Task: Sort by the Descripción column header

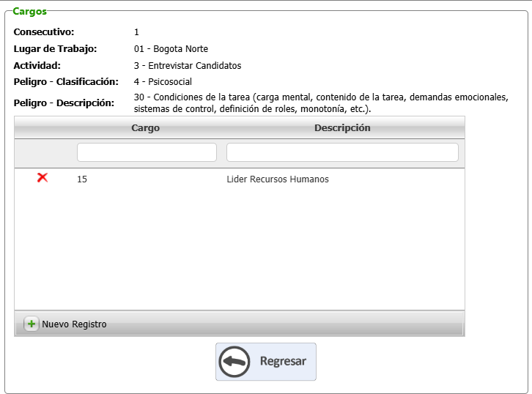Action: tap(342, 128)
